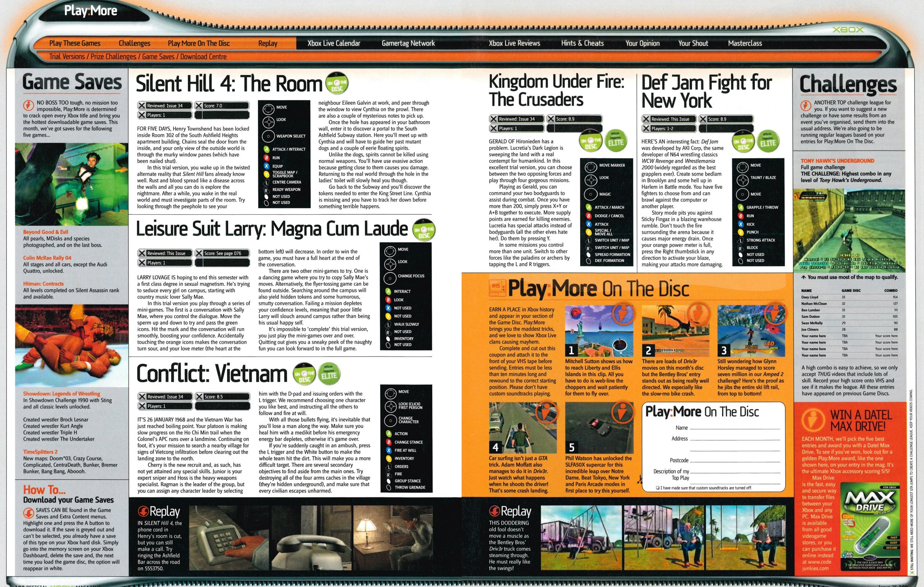Click the D-pad icon labeled Taunt / Blaze

point(743,180)
